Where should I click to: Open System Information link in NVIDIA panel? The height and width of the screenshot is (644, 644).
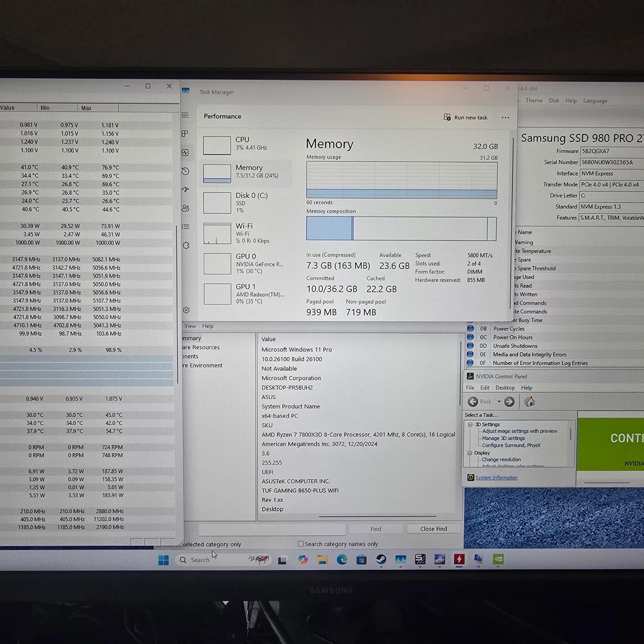tap(496, 477)
